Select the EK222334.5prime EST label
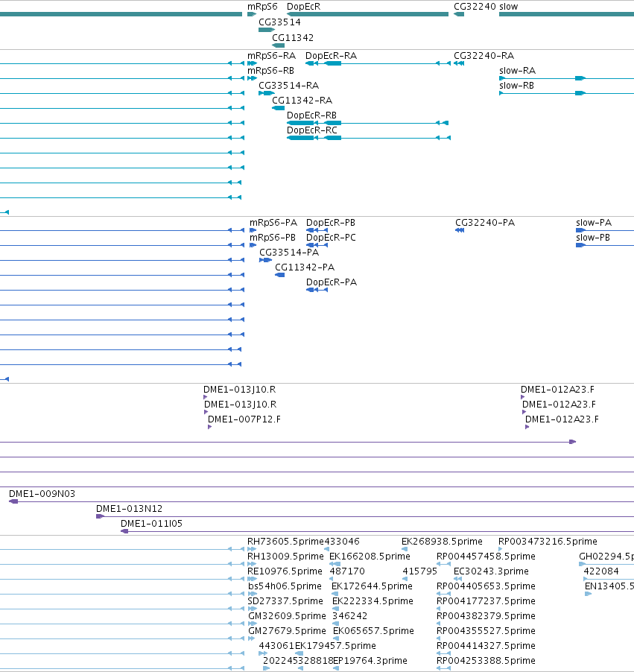This screenshot has width=634, height=672. coord(373,601)
